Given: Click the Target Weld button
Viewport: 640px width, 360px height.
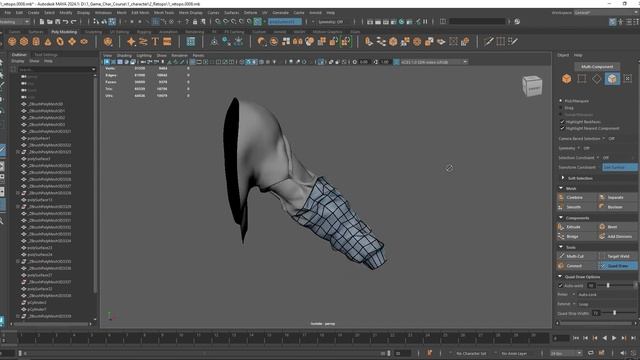Looking at the screenshot, I should click(617, 256).
